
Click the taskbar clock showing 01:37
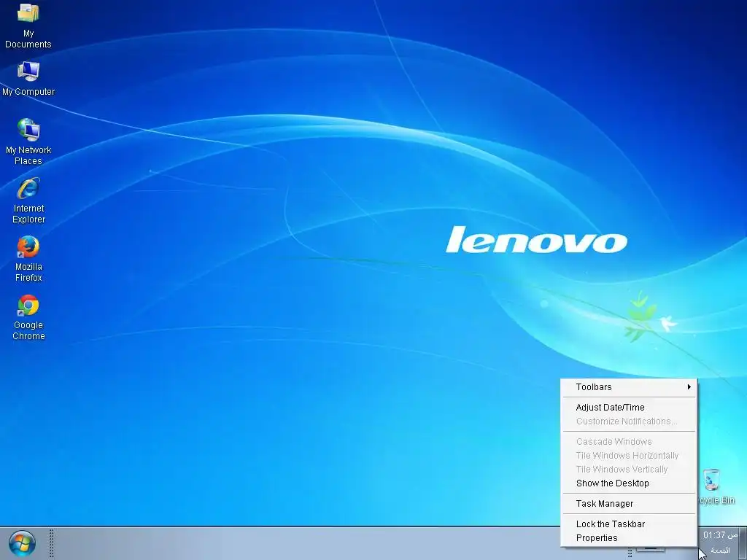tap(720, 535)
